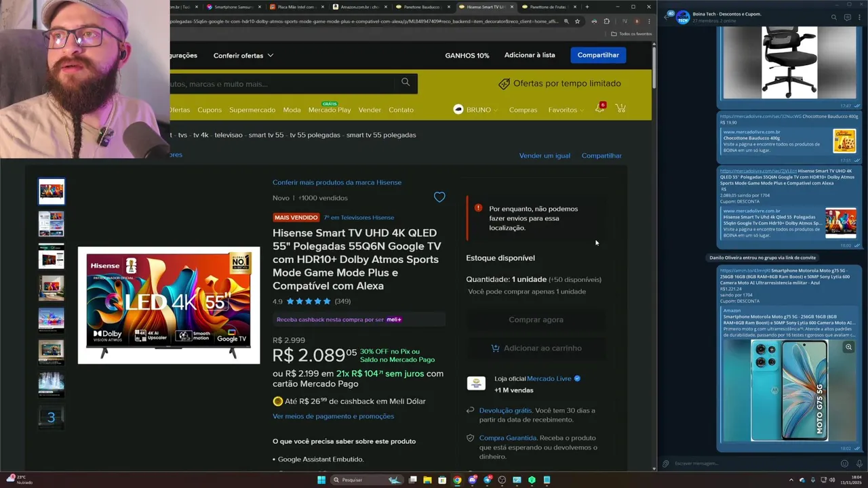Screen dimensions: 868x488
Task: Click the attach paperclip icon in Telegram
Action: point(666,464)
